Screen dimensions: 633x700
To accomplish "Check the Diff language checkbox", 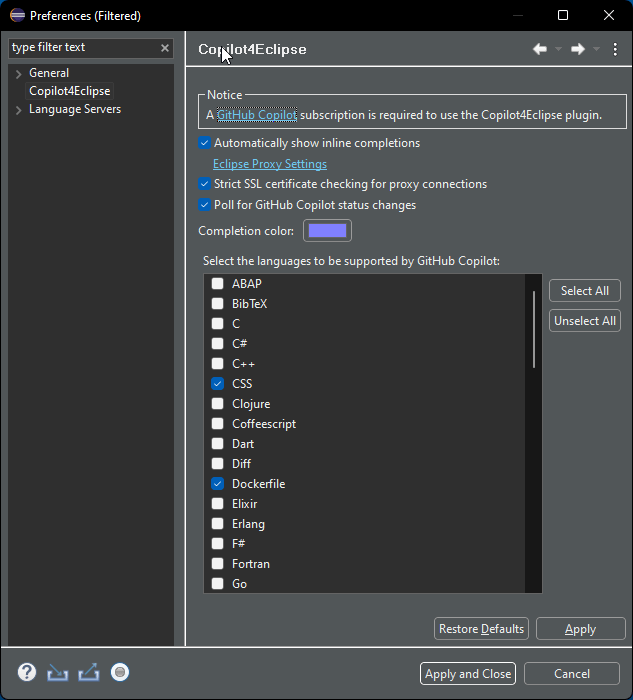I will click(217, 463).
